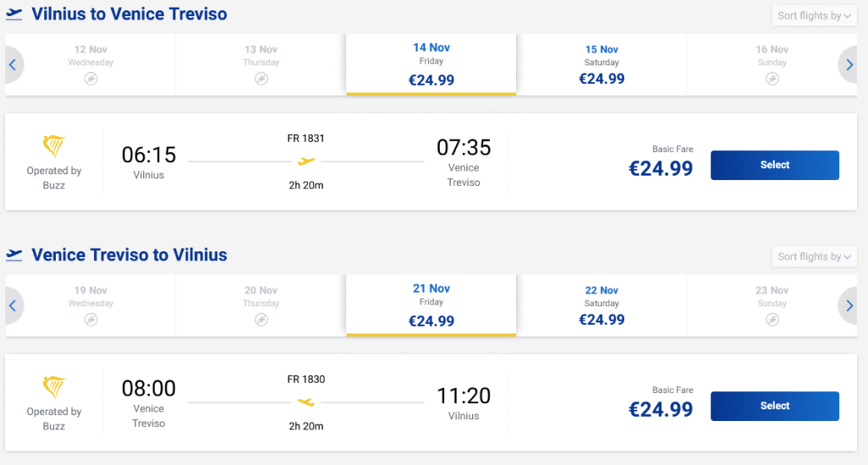Click the yellow plane icon on the FR 1831 route line
Screen dimensions: 868x465
(306, 160)
